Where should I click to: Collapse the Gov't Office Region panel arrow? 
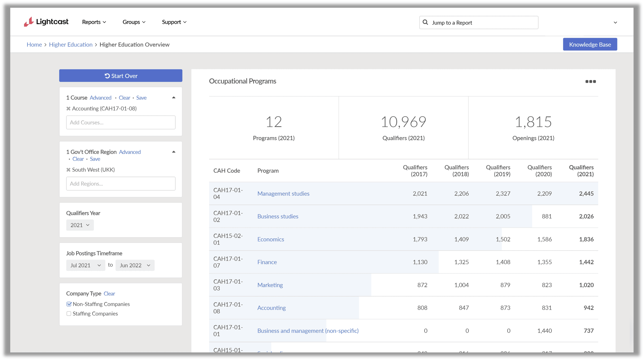pos(174,152)
